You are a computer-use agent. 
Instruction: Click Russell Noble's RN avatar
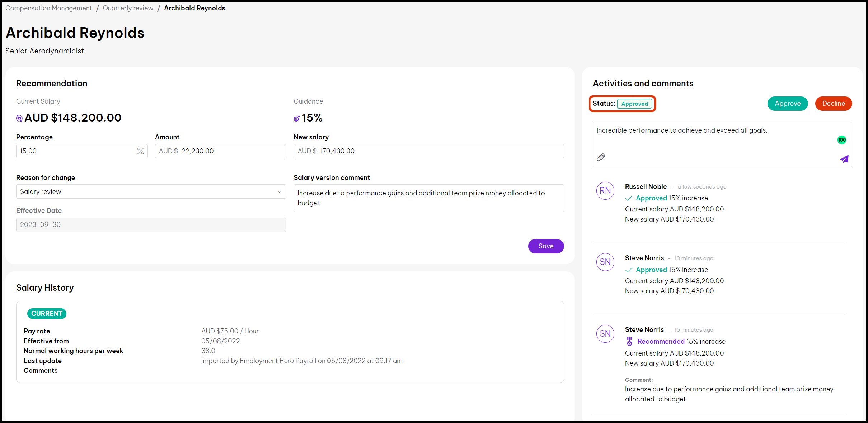click(x=605, y=191)
